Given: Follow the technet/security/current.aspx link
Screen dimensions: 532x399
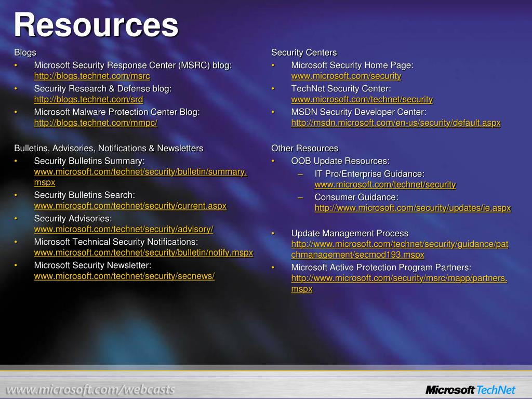Looking at the screenshot, I should (x=130, y=206).
